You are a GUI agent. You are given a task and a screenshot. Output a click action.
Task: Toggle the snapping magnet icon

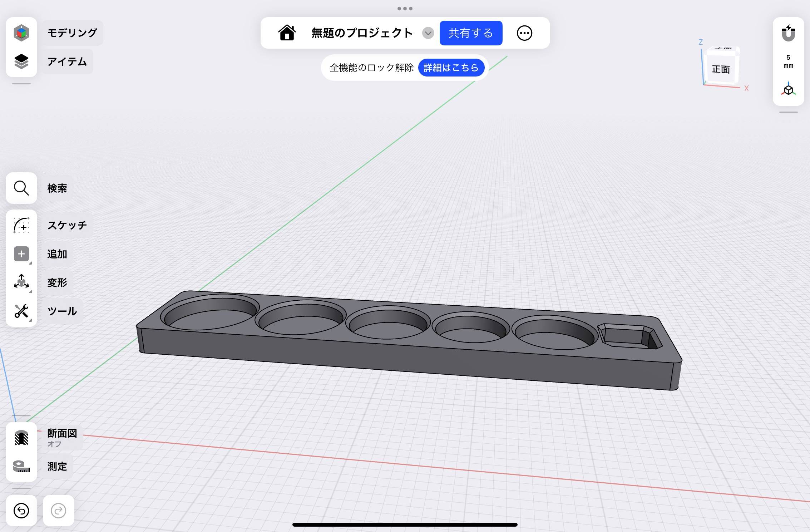click(x=788, y=33)
